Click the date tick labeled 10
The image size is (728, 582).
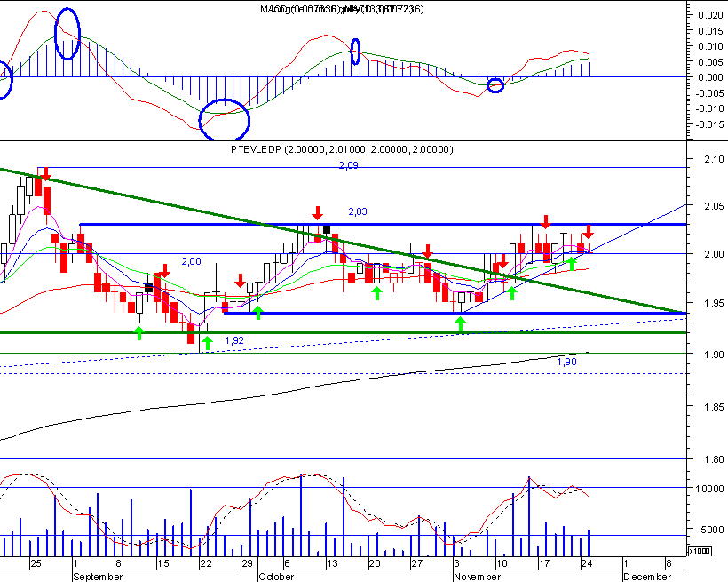tap(502, 563)
